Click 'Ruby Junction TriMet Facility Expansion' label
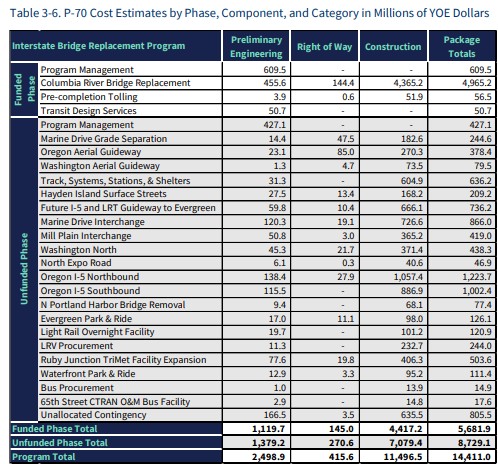This screenshot has height=464, width=498. 123,360
